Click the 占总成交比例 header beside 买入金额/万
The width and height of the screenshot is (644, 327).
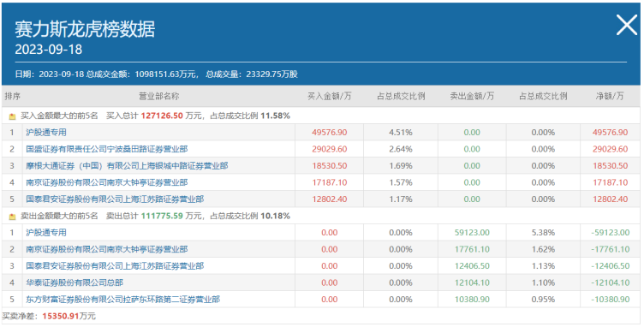(401, 97)
